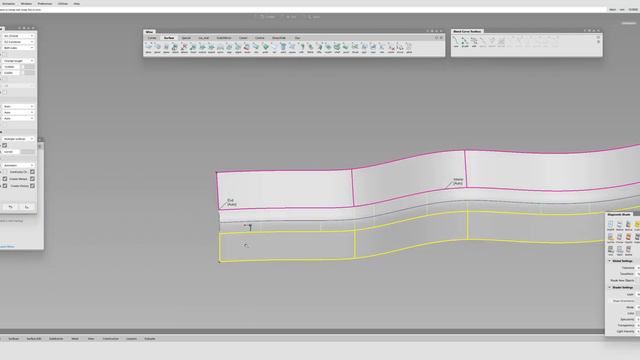Toggle the right checkbox in the bottom options row

(32, 186)
